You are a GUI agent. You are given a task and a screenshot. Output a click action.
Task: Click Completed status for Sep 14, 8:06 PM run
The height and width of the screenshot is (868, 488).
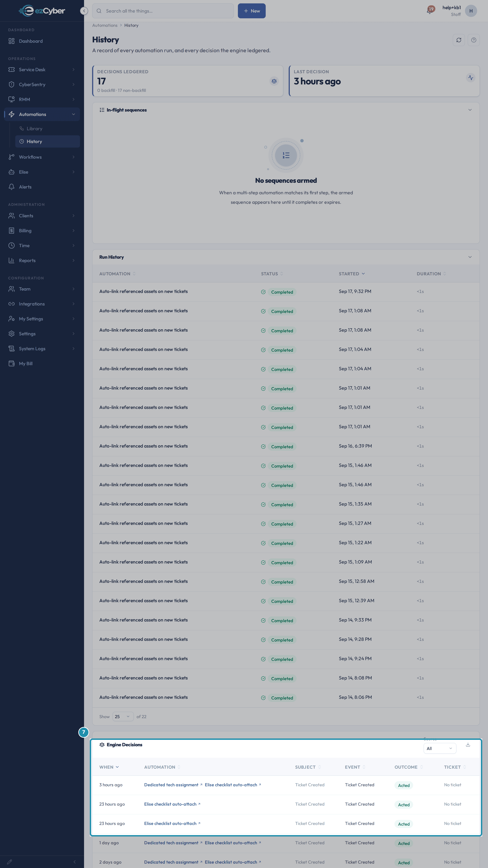[x=282, y=698]
